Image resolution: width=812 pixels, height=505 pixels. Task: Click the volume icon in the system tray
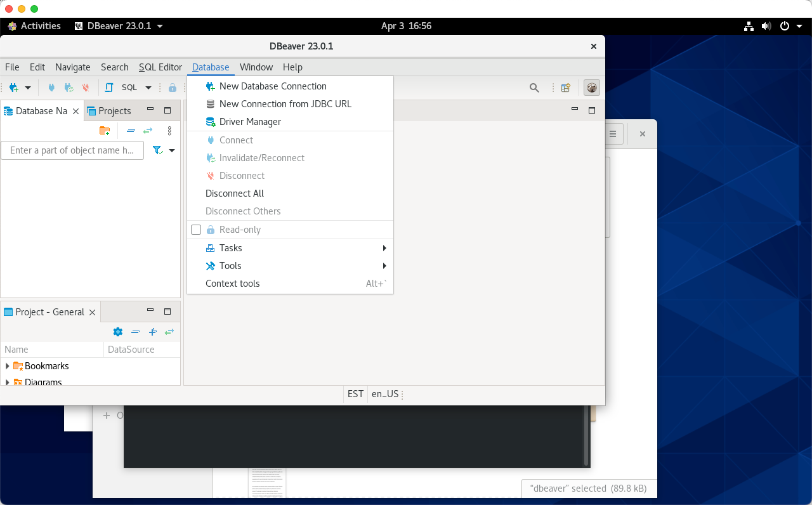[x=766, y=26]
